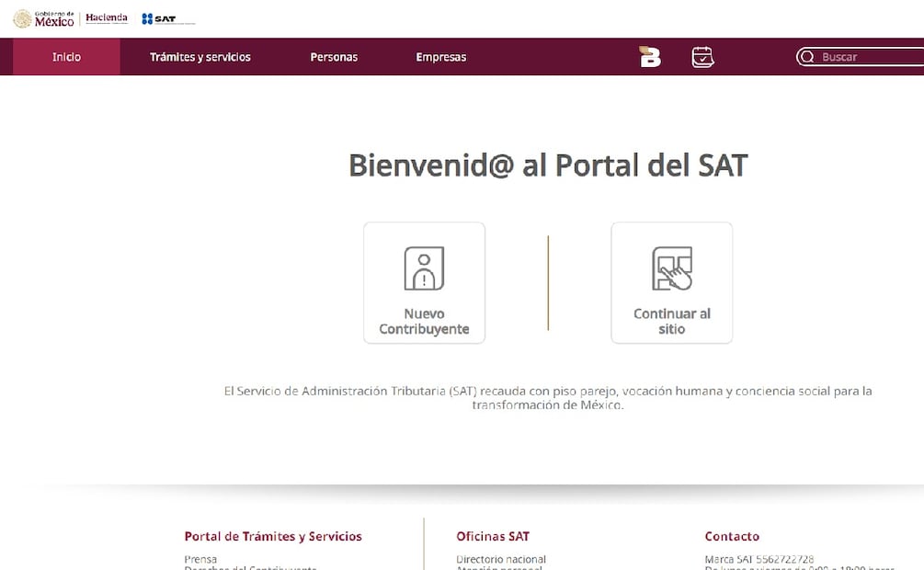Click the Bienvenid@ al Portal del SAT title
The width and height of the screenshot is (924, 570).
(548, 165)
